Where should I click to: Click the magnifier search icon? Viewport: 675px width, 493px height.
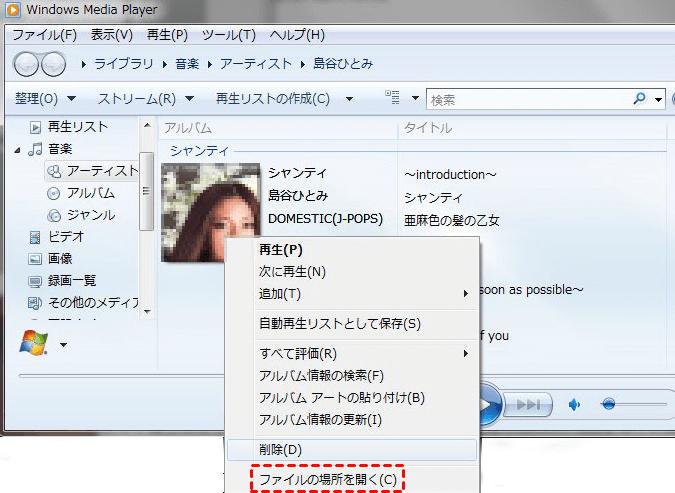pyautogui.click(x=639, y=99)
